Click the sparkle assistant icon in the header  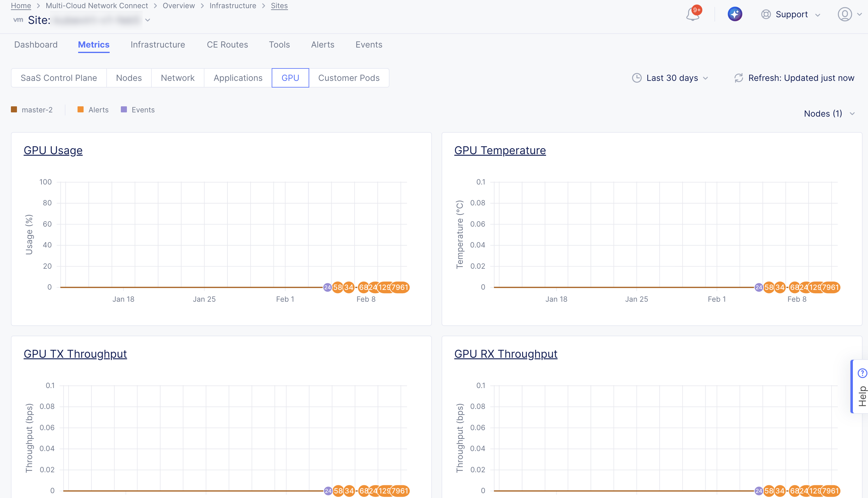coord(735,14)
